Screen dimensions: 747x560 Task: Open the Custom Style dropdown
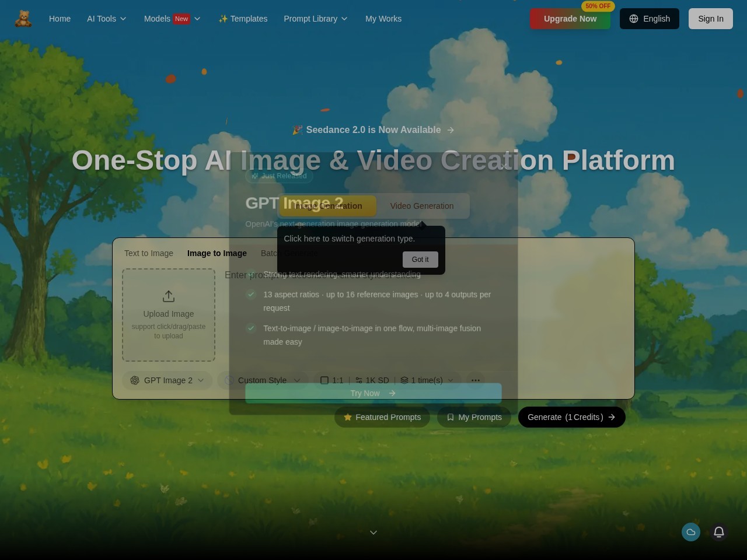click(262, 380)
